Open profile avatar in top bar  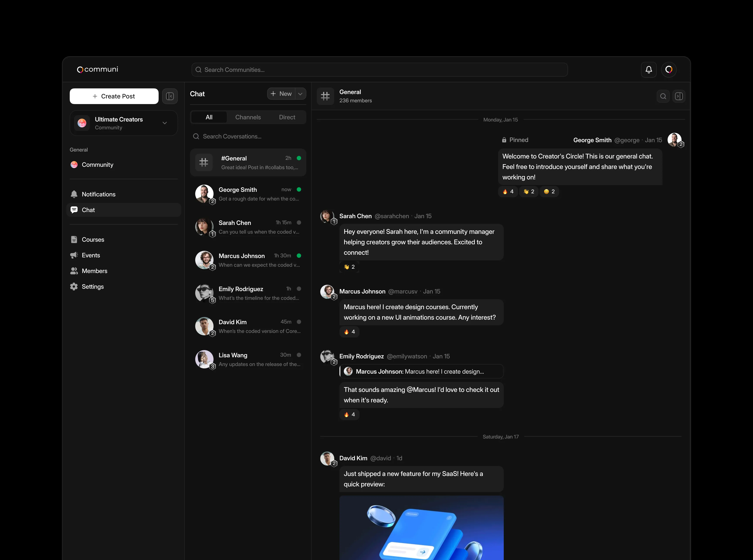[669, 69]
